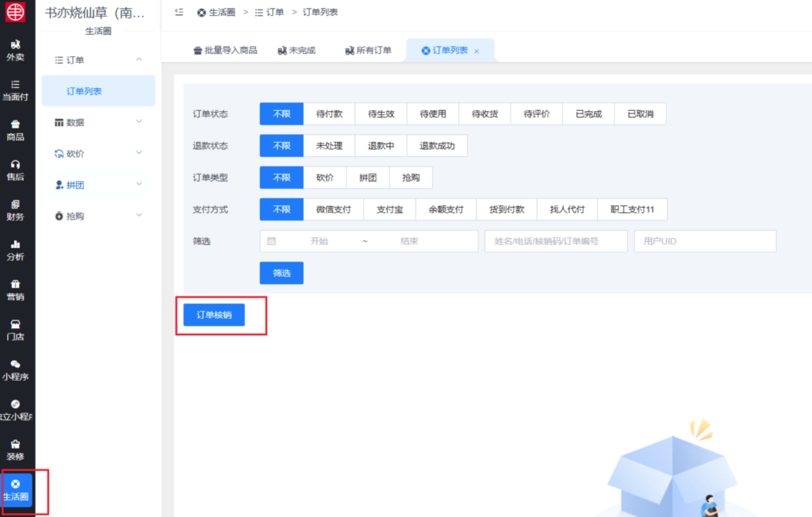Select 退款中 in the refund status filter

point(382,145)
